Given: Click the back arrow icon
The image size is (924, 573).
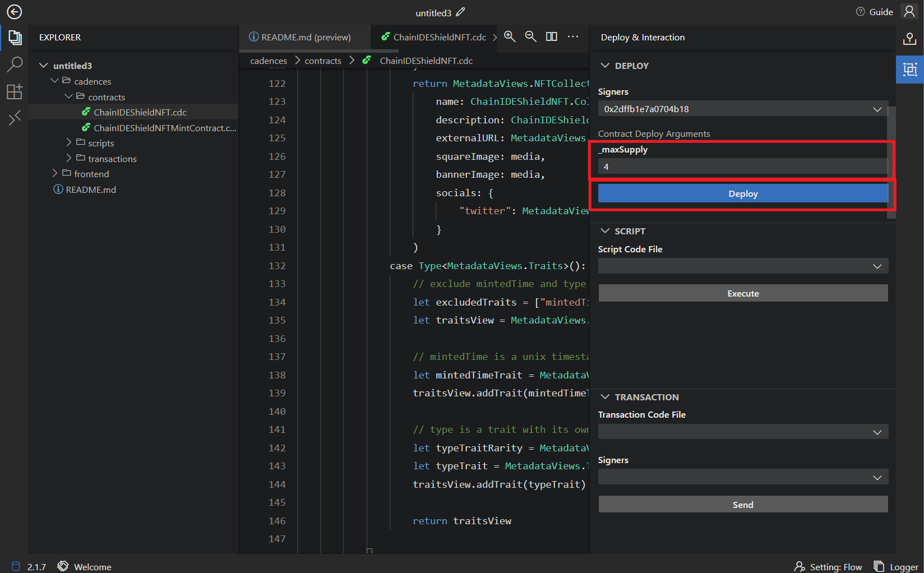Looking at the screenshot, I should (x=14, y=12).
